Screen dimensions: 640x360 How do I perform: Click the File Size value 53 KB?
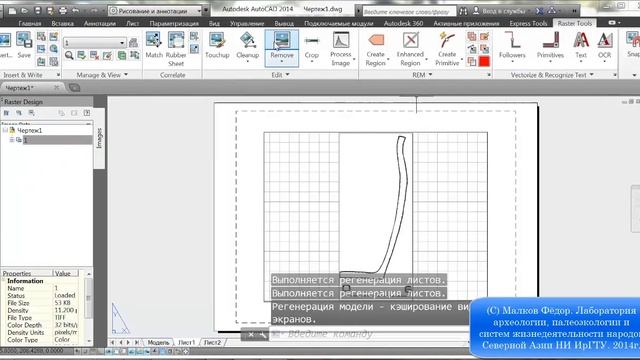[x=62, y=303]
